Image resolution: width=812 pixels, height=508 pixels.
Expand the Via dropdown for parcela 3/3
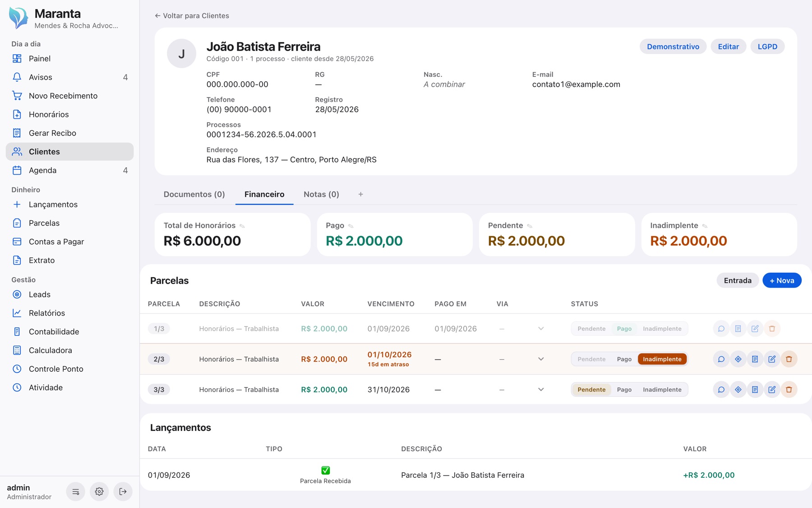pyautogui.click(x=541, y=389)
